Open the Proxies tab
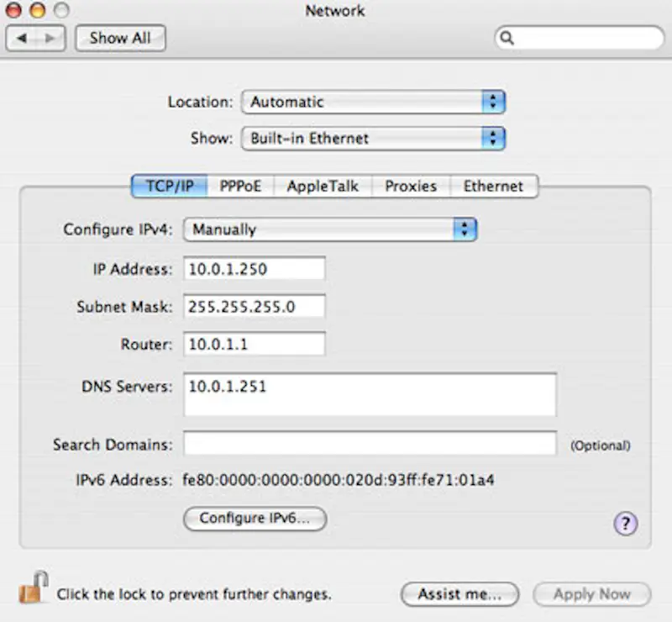 point(411,186)
